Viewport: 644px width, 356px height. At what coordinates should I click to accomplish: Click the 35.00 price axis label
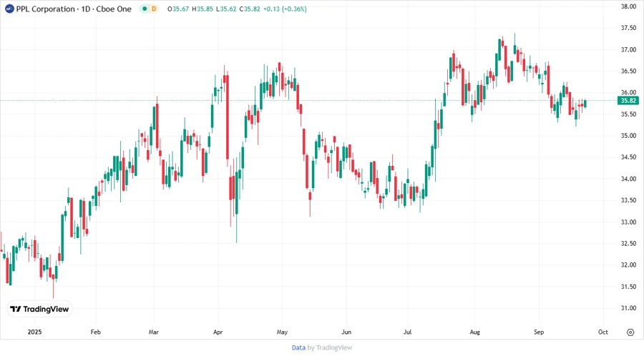click(628, 135)
